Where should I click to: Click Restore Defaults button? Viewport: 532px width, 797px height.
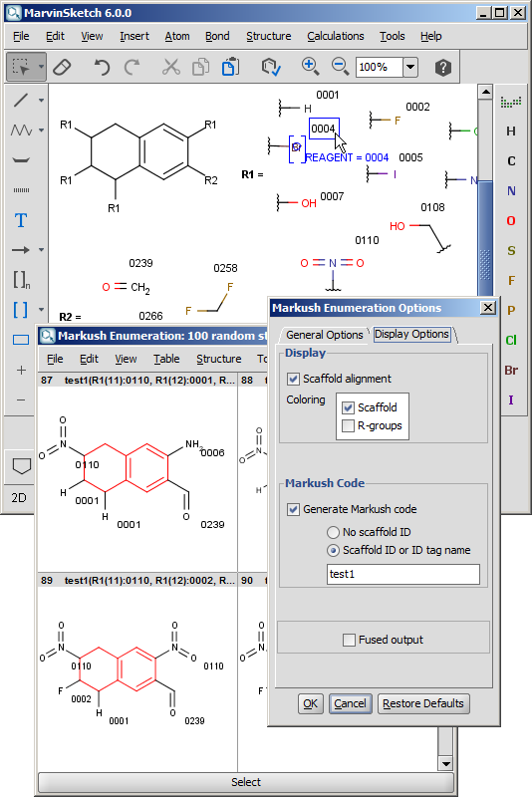[x=423, y=703]
